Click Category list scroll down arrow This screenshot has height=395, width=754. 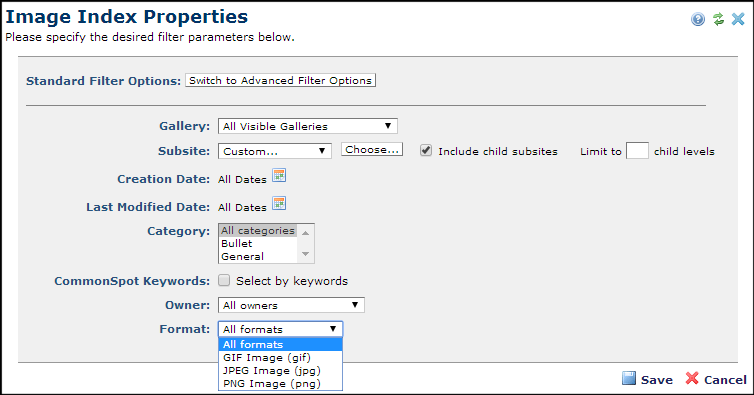[x=305, y=254]
